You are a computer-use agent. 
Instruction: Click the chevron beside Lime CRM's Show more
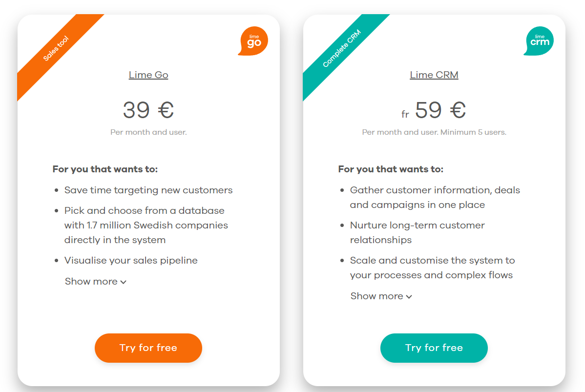[x=409, y=296]
